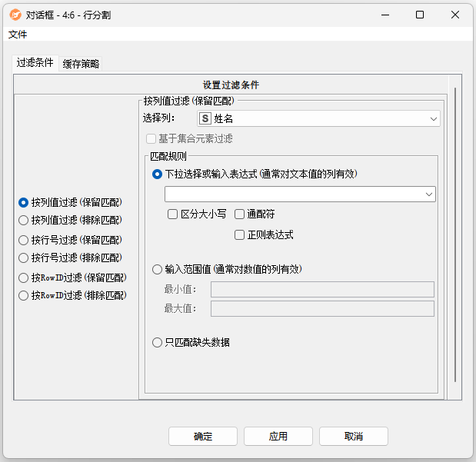The width and height of the screenshot is (476, 462).
Task: Select the 输入范围值 radio button
Action: (158, 269)
